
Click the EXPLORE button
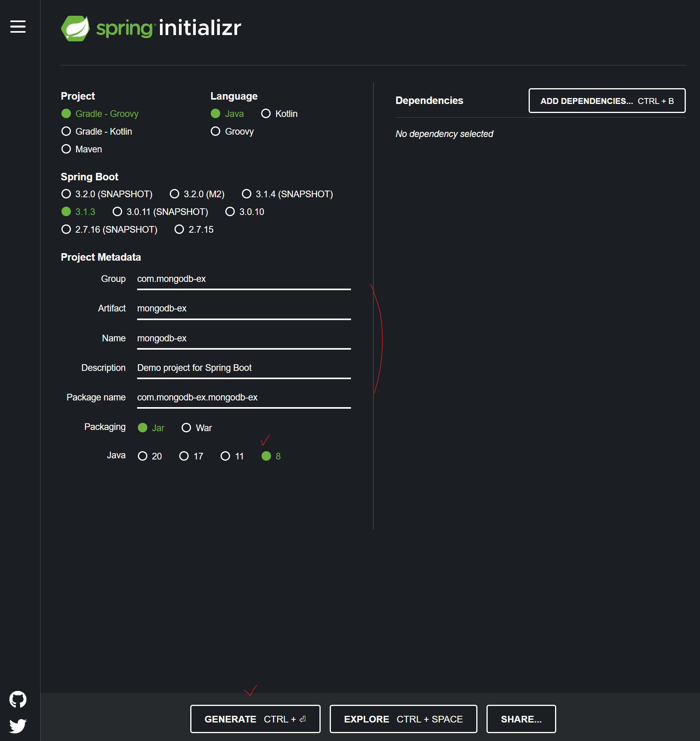[403, 719]
